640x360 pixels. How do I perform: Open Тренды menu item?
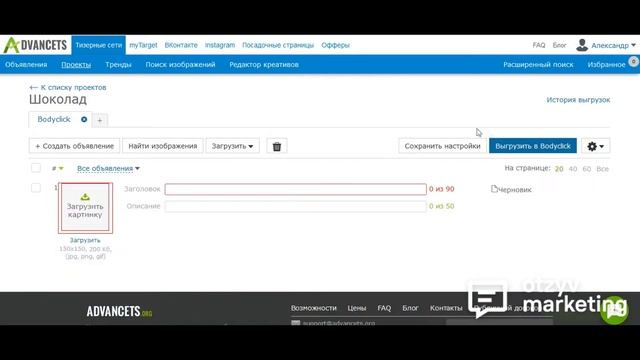pos(118,64)
